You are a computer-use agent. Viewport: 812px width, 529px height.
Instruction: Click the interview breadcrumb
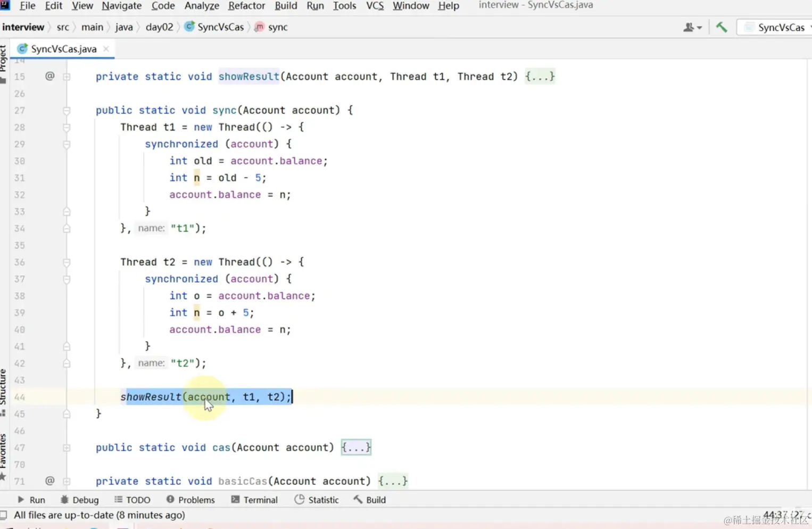coord(23,27)
